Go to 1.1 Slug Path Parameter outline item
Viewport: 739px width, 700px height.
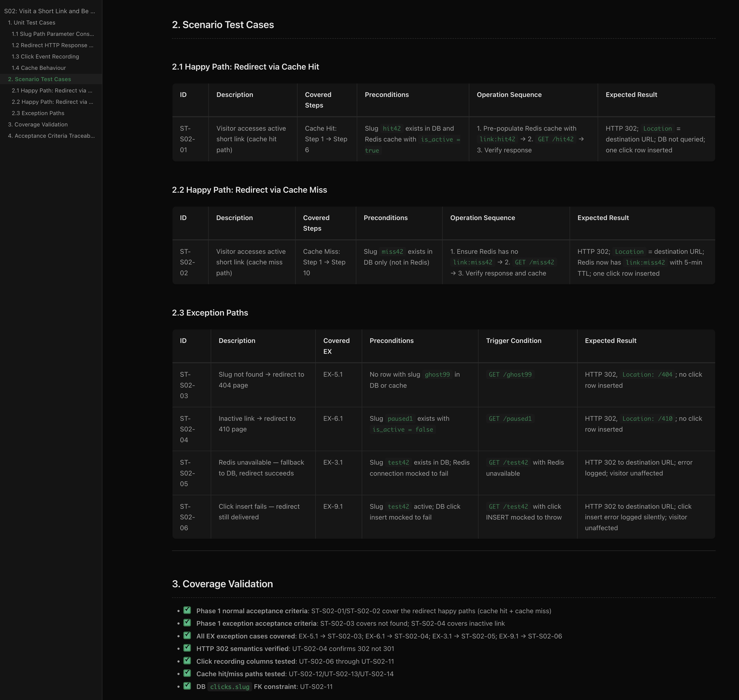point(53,34)
